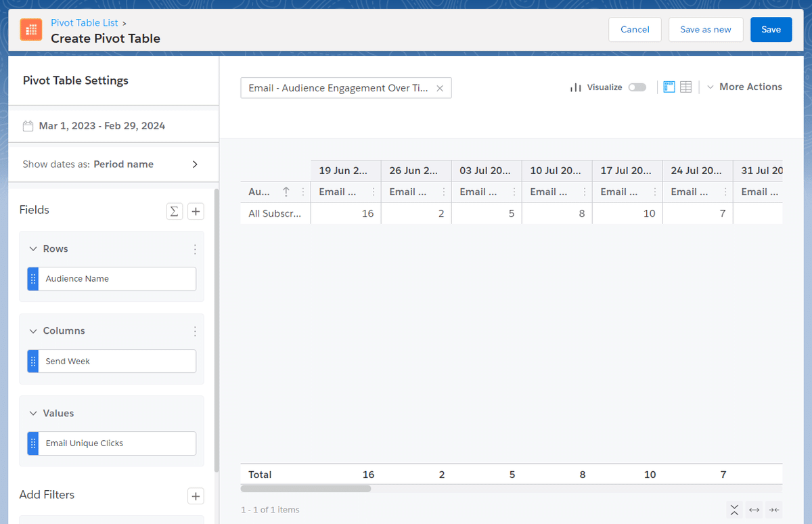Shrink column widths with inward arrows icon
Image resolution: width=812 pixels, height=524 pixels.
(x=775, y=510)
